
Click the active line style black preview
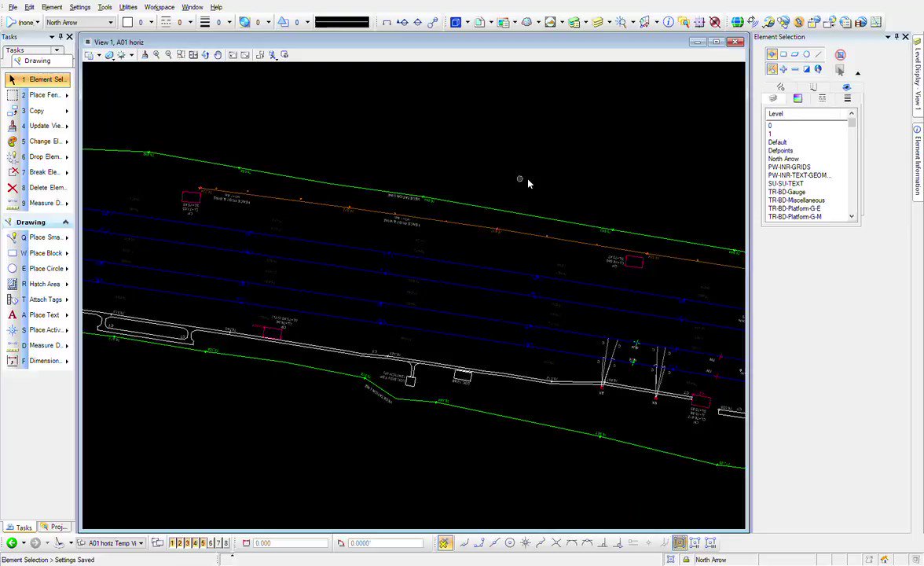click(342, 22)
